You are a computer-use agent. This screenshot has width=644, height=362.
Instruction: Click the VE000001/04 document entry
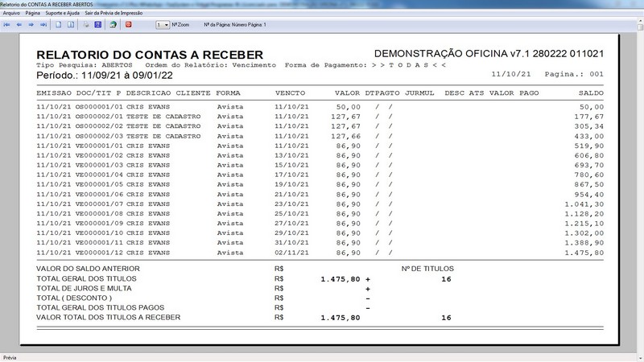click(x=99, y=175)
